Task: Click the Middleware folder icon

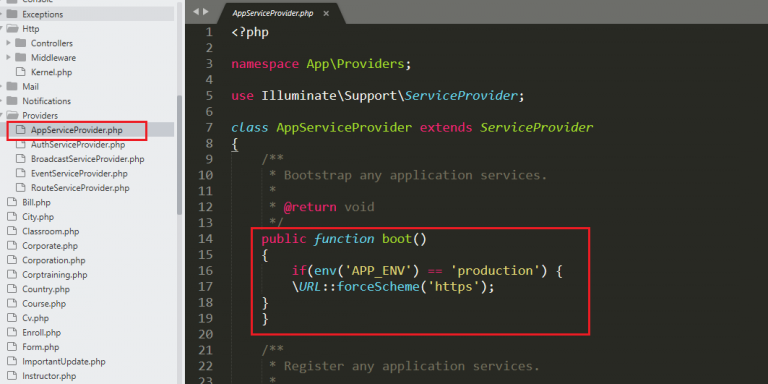Action: click(x=21, y=57)
